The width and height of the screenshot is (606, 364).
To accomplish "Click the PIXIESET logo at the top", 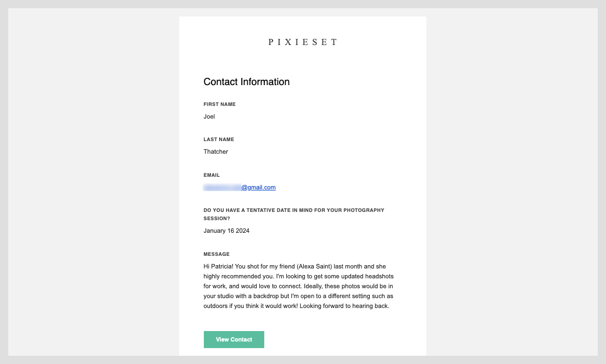I will coord(302,42).
